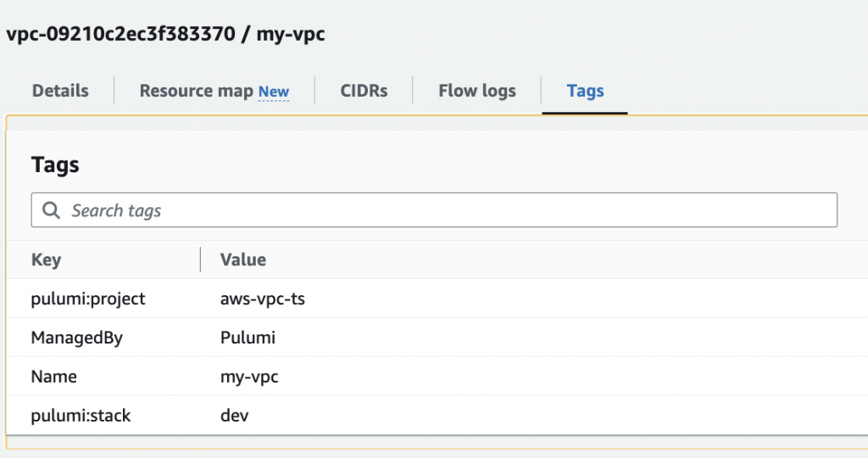Click the New badge beside Resource map
Screen dimensions: 868x458
point(274,92)
